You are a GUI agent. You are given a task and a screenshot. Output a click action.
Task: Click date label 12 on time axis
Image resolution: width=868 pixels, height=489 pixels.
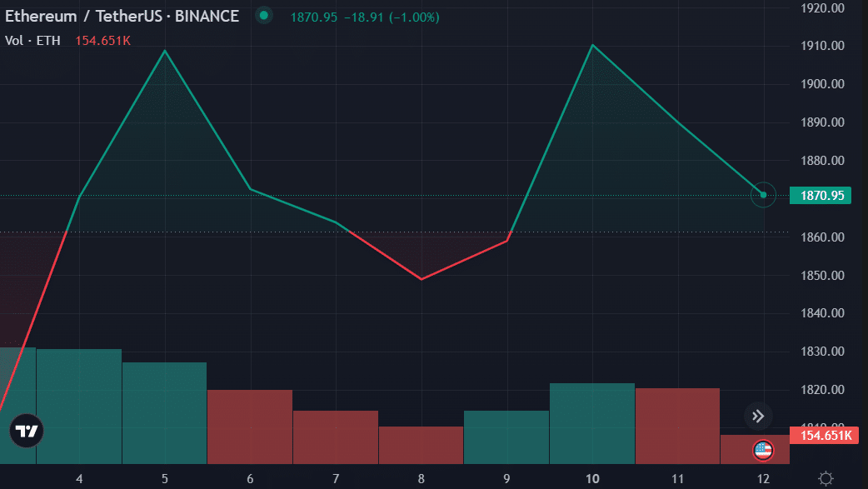point(763,479)
